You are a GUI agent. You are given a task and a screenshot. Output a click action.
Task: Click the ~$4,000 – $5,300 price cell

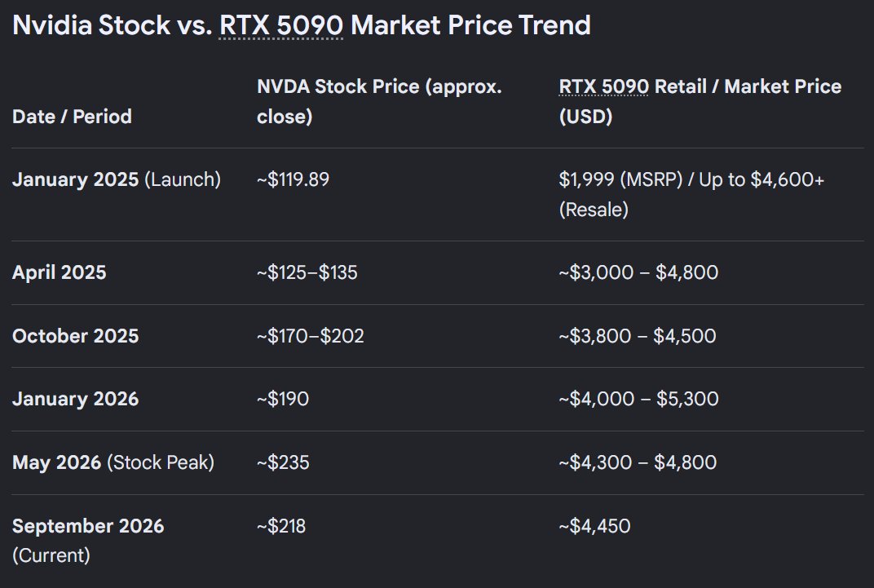[x=638, y=399]
